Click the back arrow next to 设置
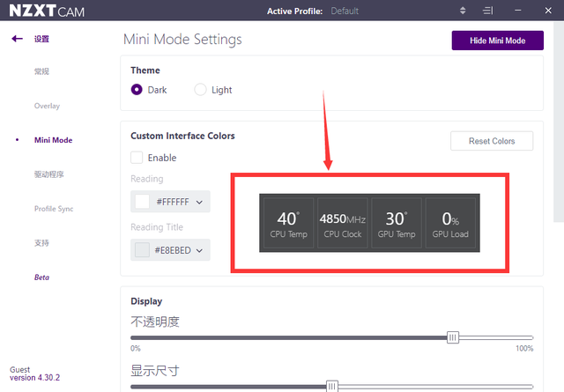 17,39
